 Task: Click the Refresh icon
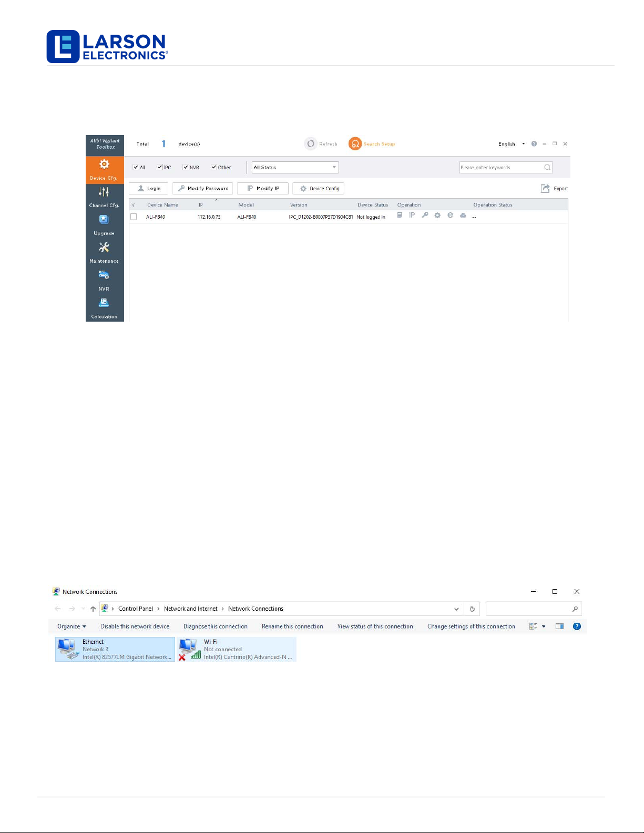point(311,144)
